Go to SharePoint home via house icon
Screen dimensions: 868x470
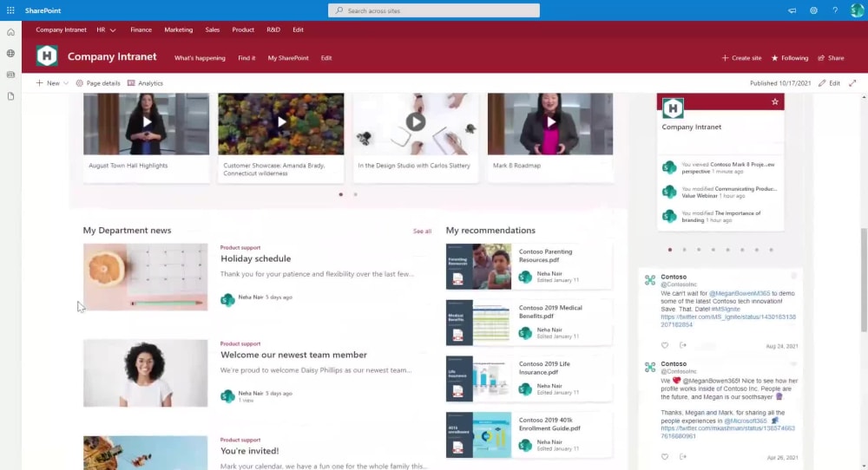10,32
